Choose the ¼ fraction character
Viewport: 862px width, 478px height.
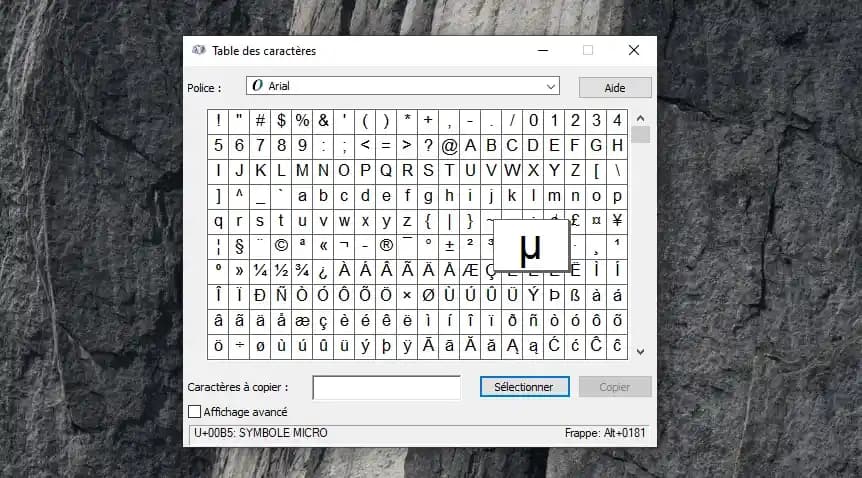(x=260, y=270)
